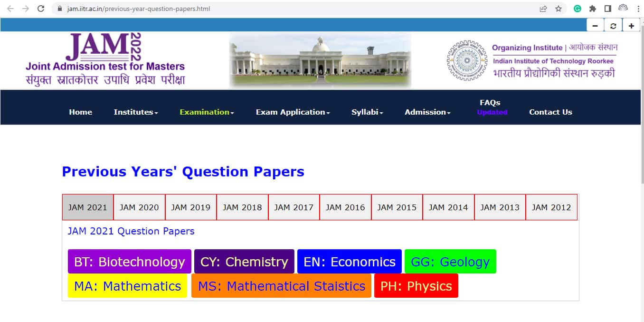Switch to the JAM 2018 tab
Viewport: 644px width, 322px height.
(242, 207)
